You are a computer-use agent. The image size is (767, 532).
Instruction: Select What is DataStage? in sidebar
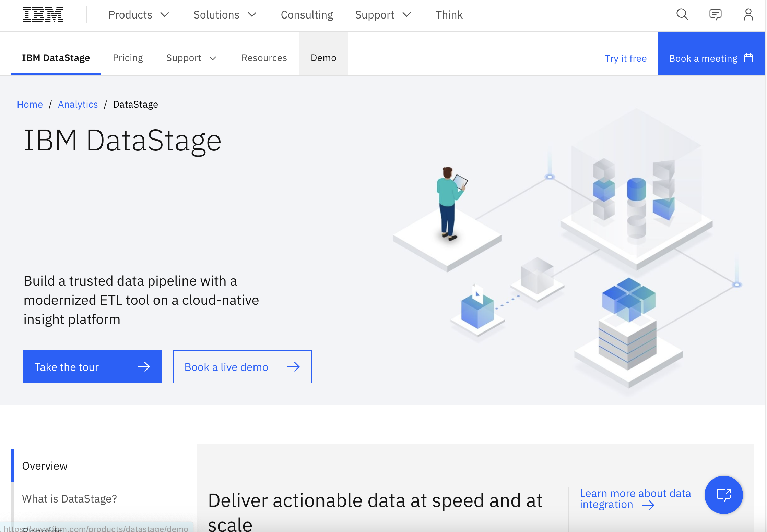(x=70, y=498)
